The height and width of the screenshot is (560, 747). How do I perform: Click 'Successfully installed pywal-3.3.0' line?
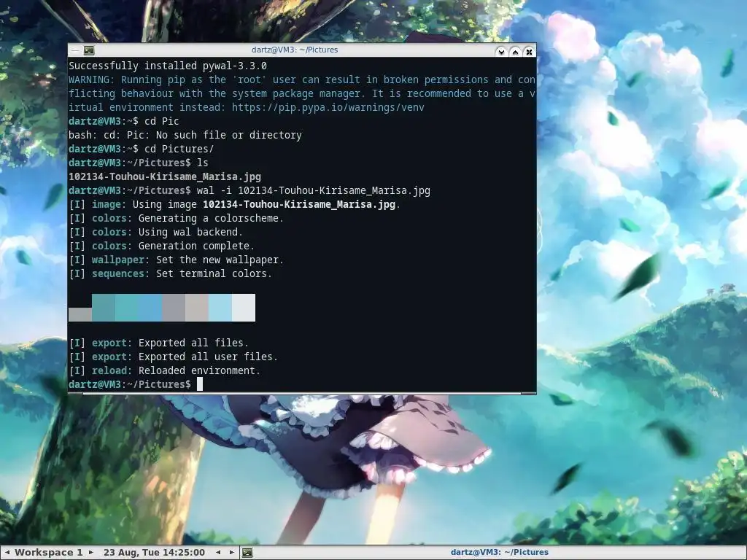(x=168, y=66)
